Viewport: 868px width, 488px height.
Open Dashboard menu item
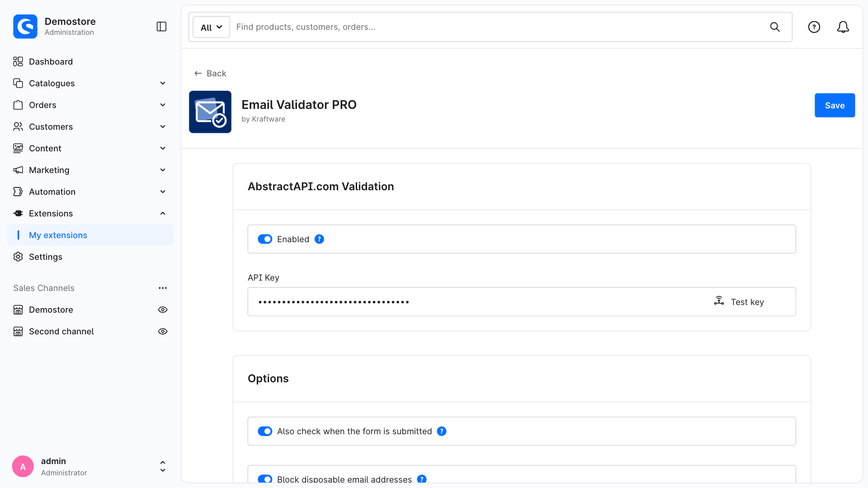coord(90,61)
